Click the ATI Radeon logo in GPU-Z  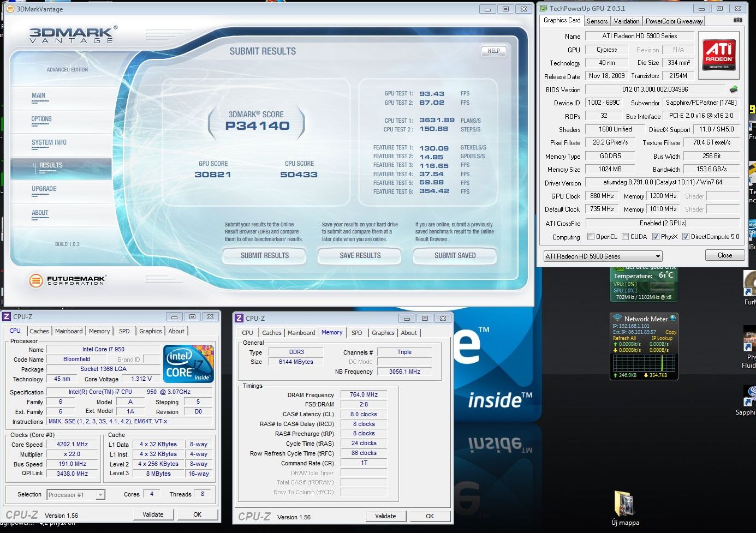[718, 55]
